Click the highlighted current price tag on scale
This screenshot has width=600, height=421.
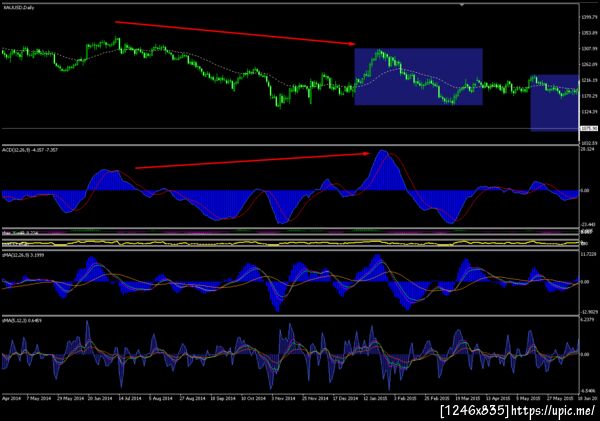point(589,129)
